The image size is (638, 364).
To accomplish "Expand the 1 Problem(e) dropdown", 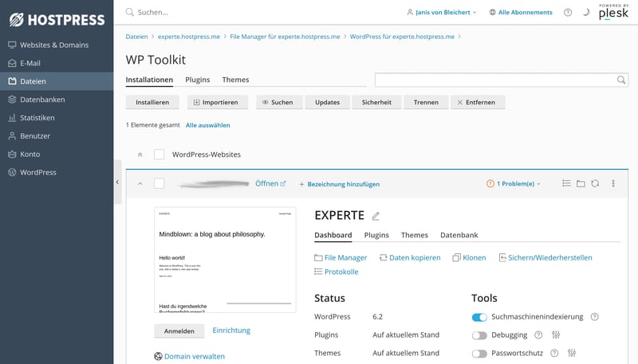I will [x=514, y=184].
